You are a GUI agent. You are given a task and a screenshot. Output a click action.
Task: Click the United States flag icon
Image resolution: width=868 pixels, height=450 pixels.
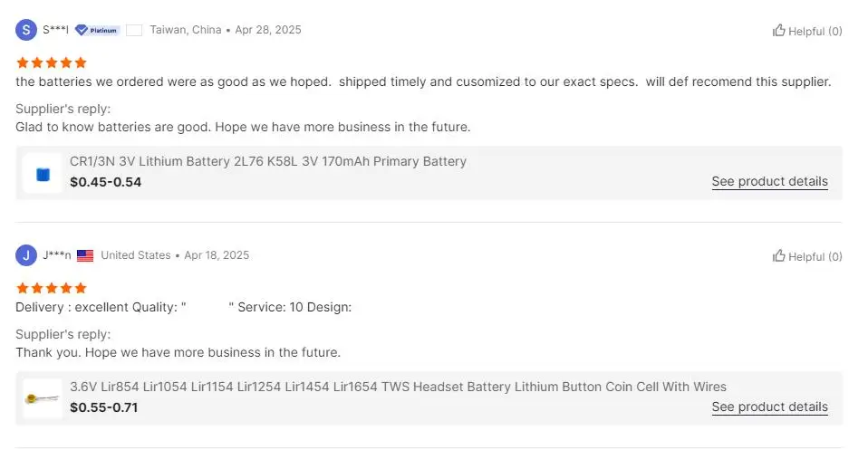tap(85, 255)
